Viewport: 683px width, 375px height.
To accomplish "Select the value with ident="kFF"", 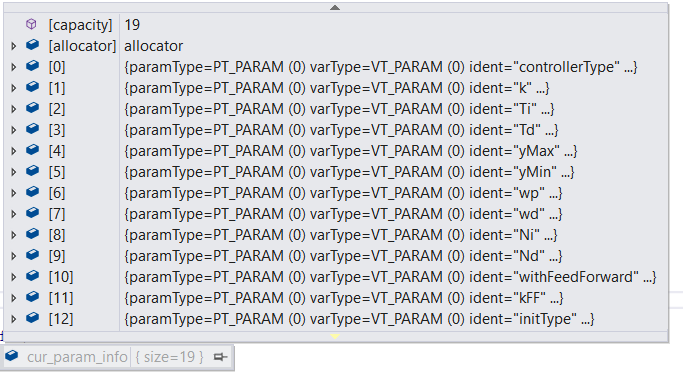I will pyautogui.click(x=344, y=298).
